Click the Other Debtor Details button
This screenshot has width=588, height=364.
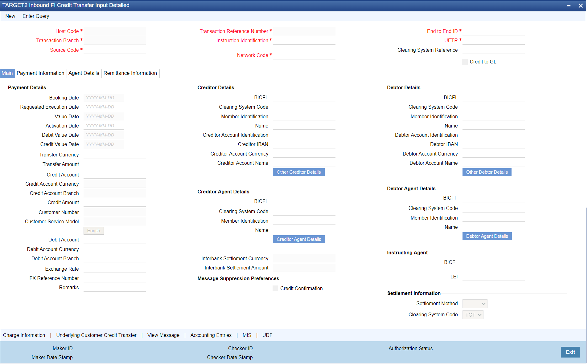click(x=487, y=172)
